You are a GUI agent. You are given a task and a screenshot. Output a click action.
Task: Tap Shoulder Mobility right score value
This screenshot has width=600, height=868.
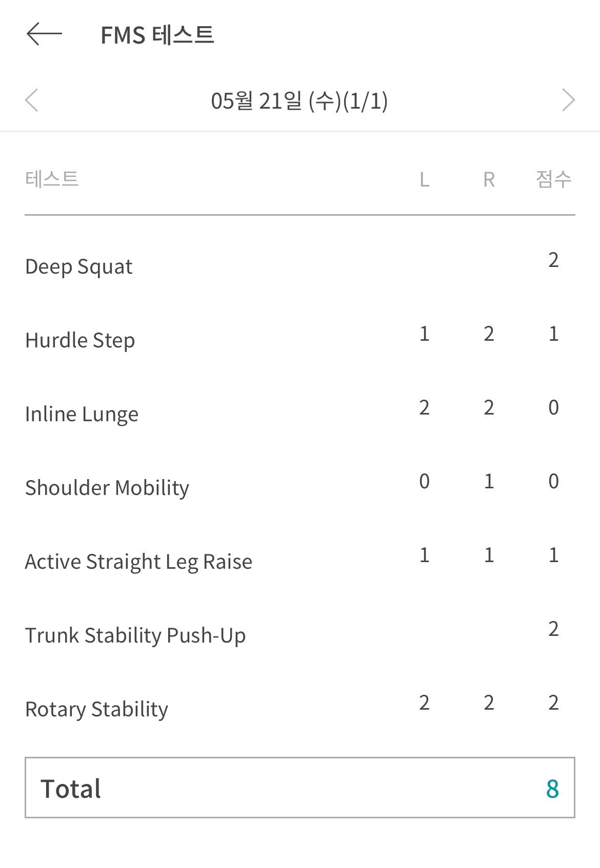click(489, 482)
